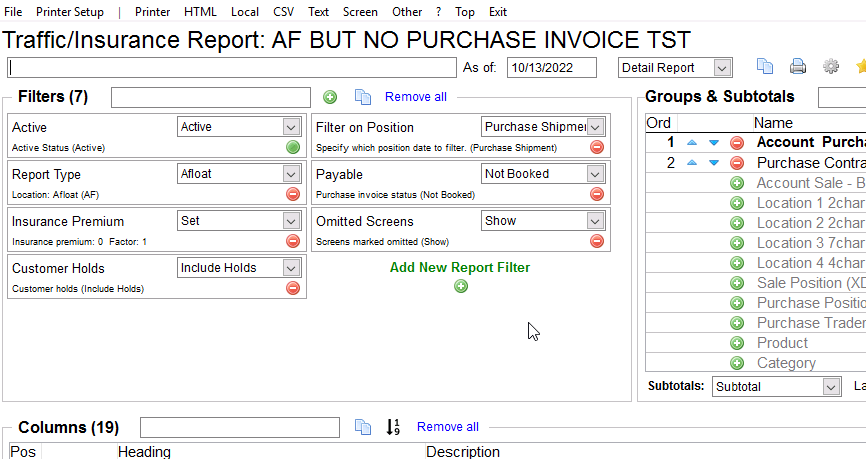This screenshot has height=459, width=866.
Task: Select Screen output menu item
Action: tap(360, 12)
